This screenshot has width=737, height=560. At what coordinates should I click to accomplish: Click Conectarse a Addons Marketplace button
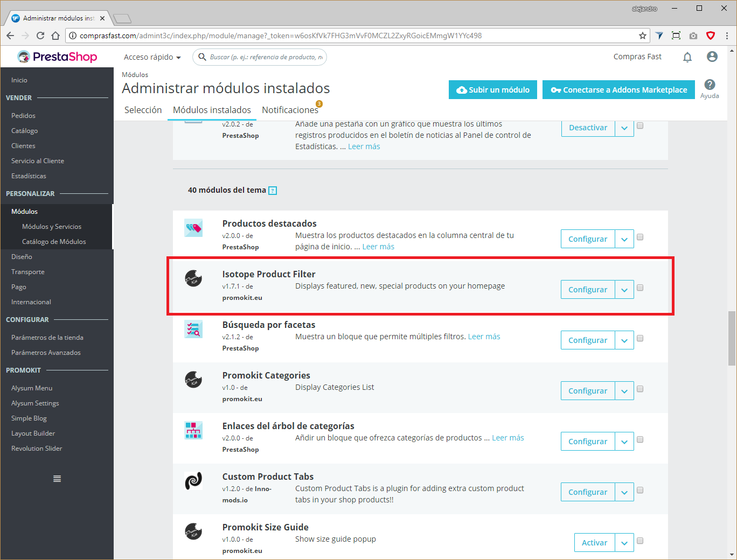click(618, 90)
